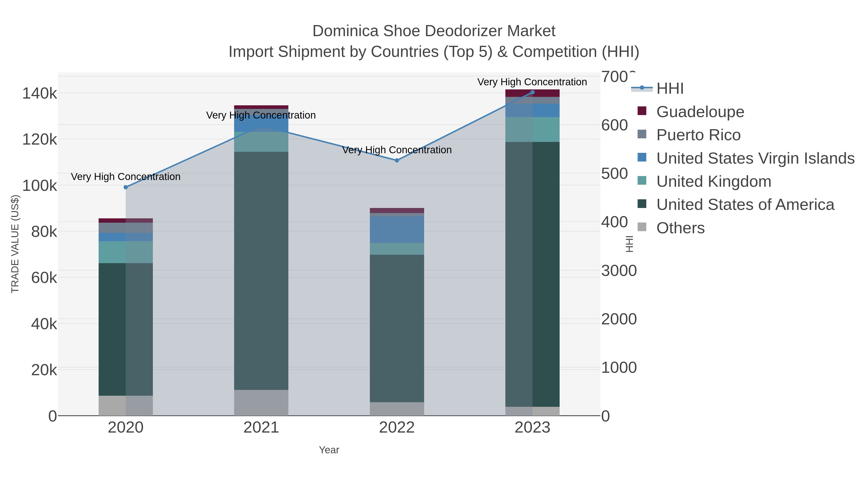
Task: Click the 1000 HHI axis tick label
Action: pos(619,368)
